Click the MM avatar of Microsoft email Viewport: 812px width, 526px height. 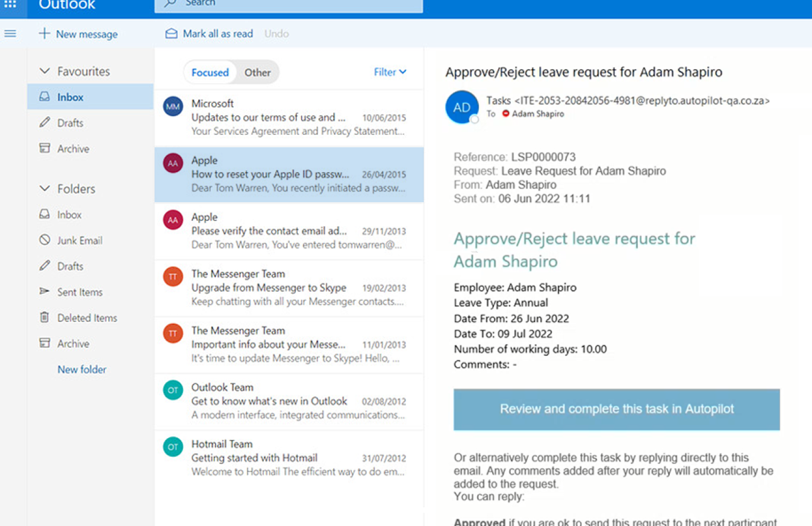click(173, 107)
